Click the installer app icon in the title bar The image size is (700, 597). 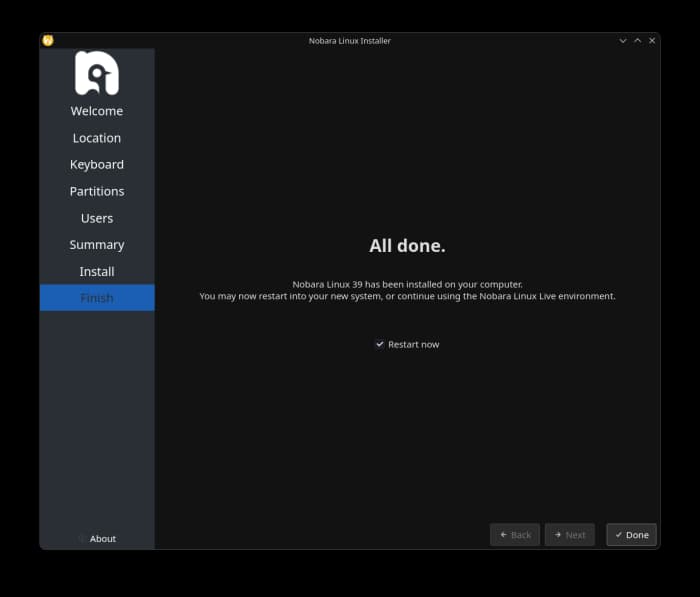click(48, 41)
